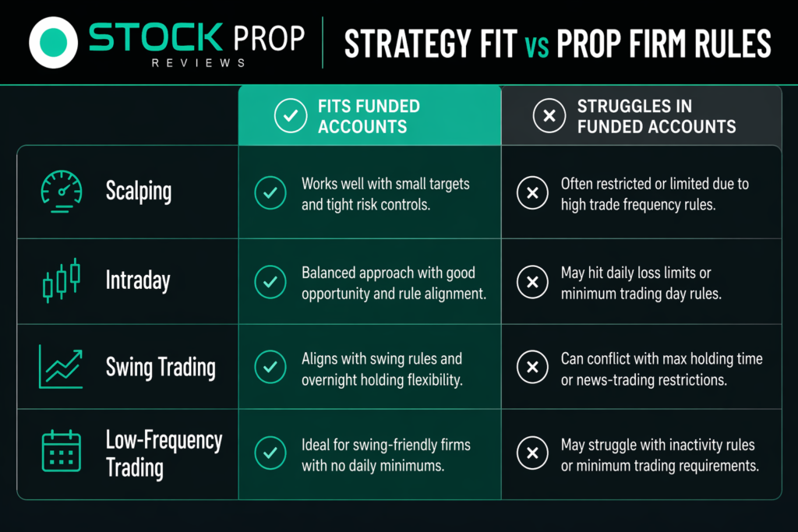
Task: Click the Strategy Fit vs Prop Firm Rules title
Action: coord(558,42)
